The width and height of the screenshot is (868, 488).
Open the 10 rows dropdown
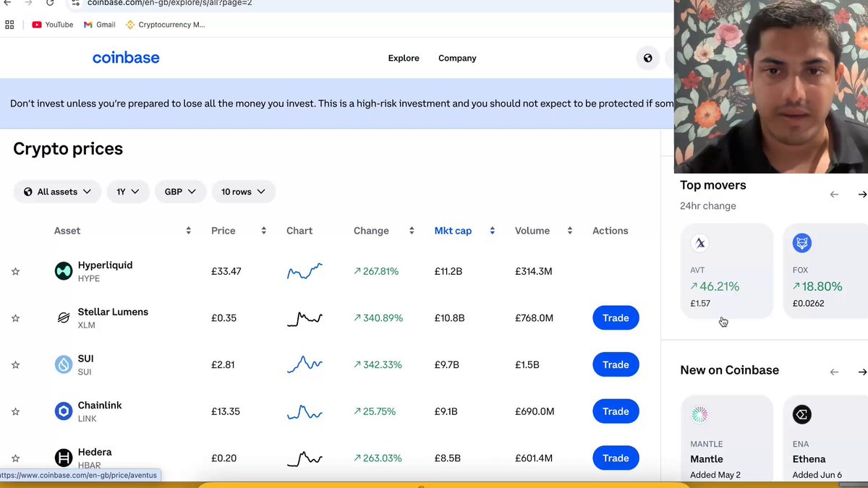point(244,192)
